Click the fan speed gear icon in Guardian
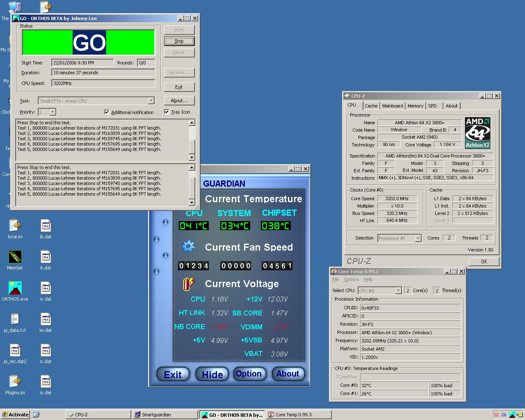 pos(188,247)
